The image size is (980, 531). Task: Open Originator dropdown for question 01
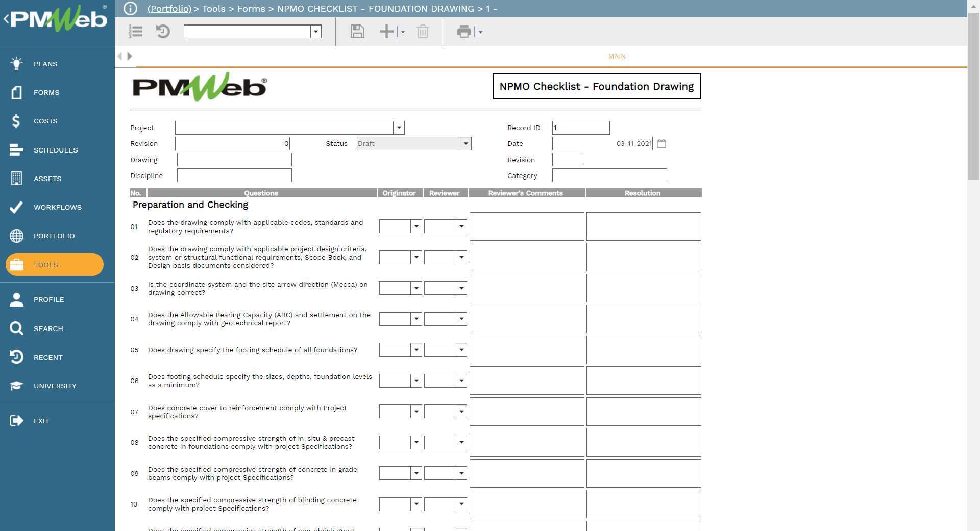416,226
